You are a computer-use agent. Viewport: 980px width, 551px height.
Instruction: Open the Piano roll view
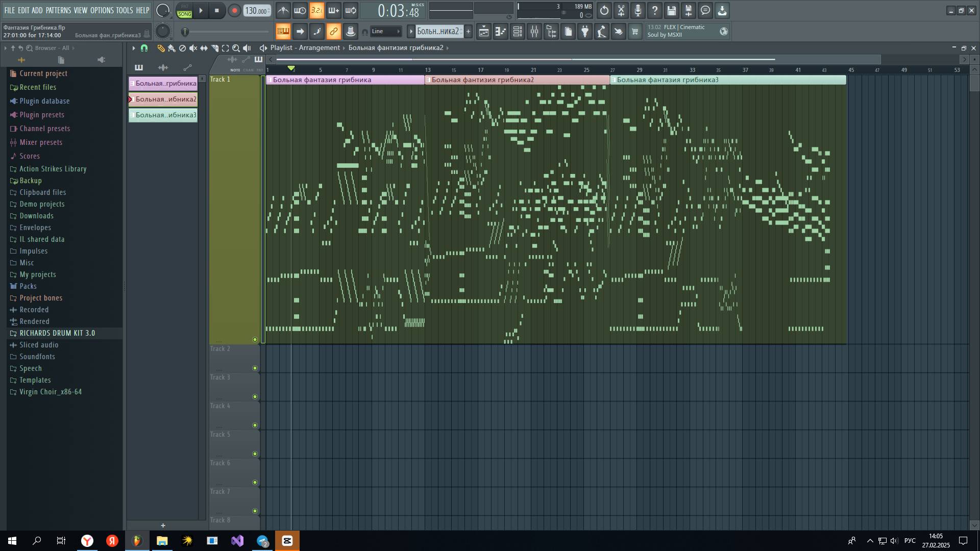click(x=500, y=32)
